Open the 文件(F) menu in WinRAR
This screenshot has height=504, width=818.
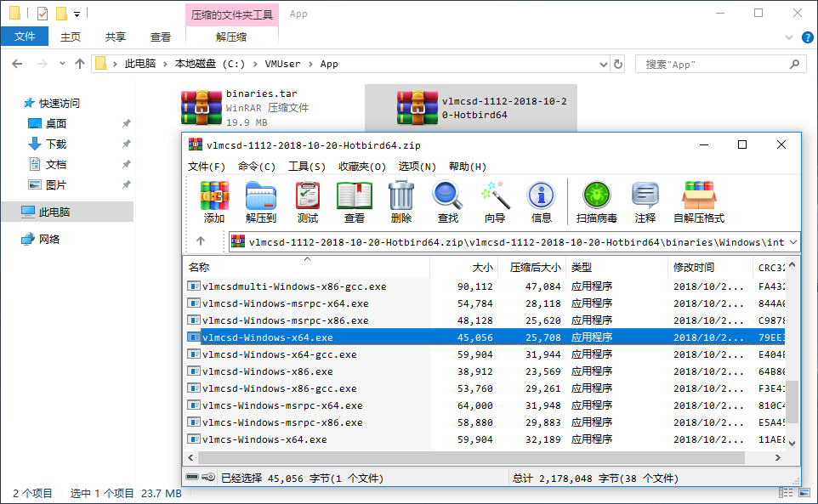pos(207,167)
